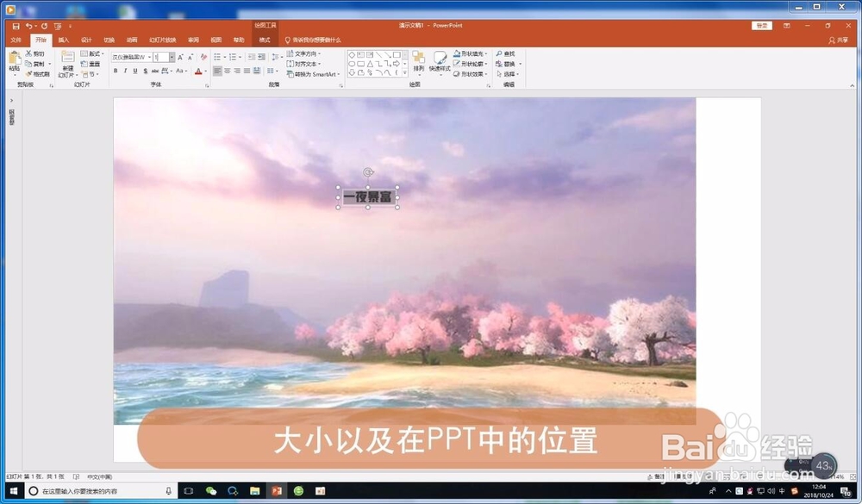Select the Bold formatting icon
Image resolution: width=862 pixels, height=504 pixels.
pyautogui.click(x=116, y=70)
